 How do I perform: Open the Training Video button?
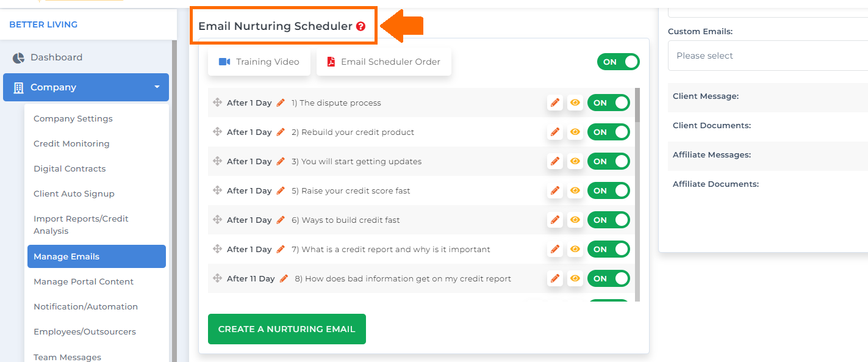(259, 62)
